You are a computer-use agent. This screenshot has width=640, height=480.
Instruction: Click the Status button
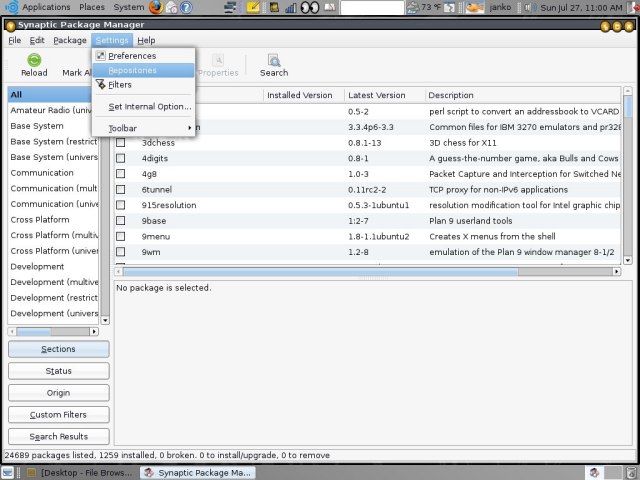point(59,371)
